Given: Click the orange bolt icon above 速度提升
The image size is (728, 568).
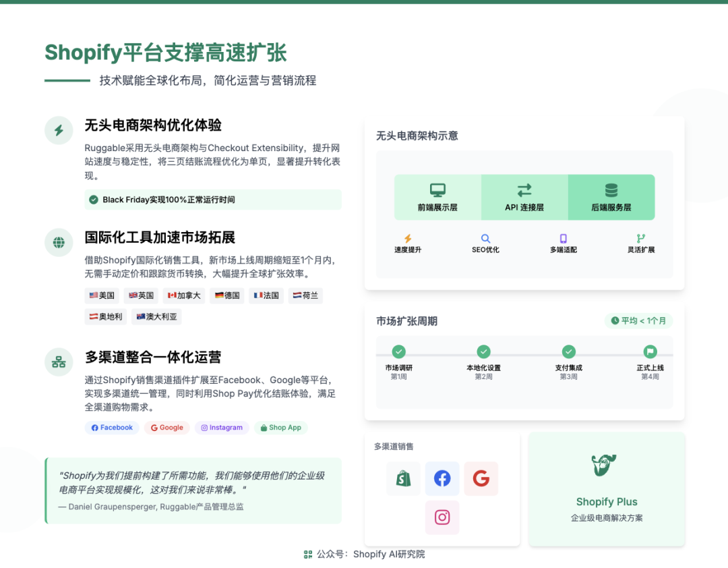Looking at the screenshot, I should click(408, 238).
